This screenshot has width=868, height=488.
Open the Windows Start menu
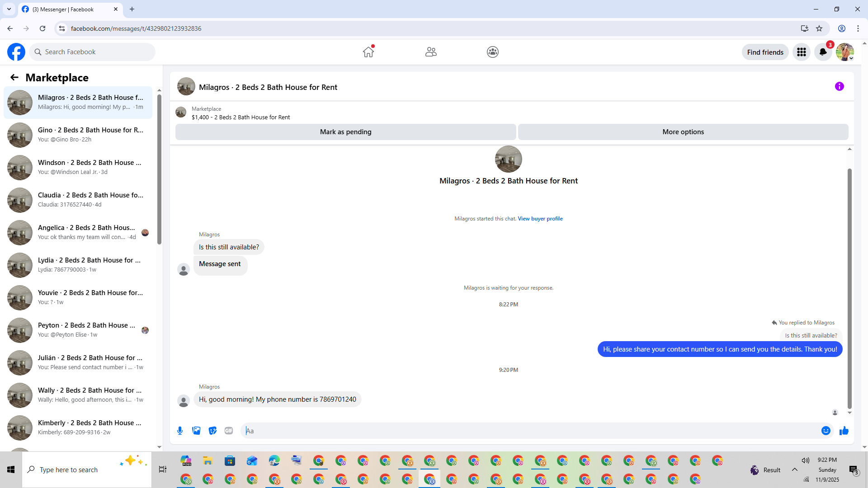[x=11, y=470]
